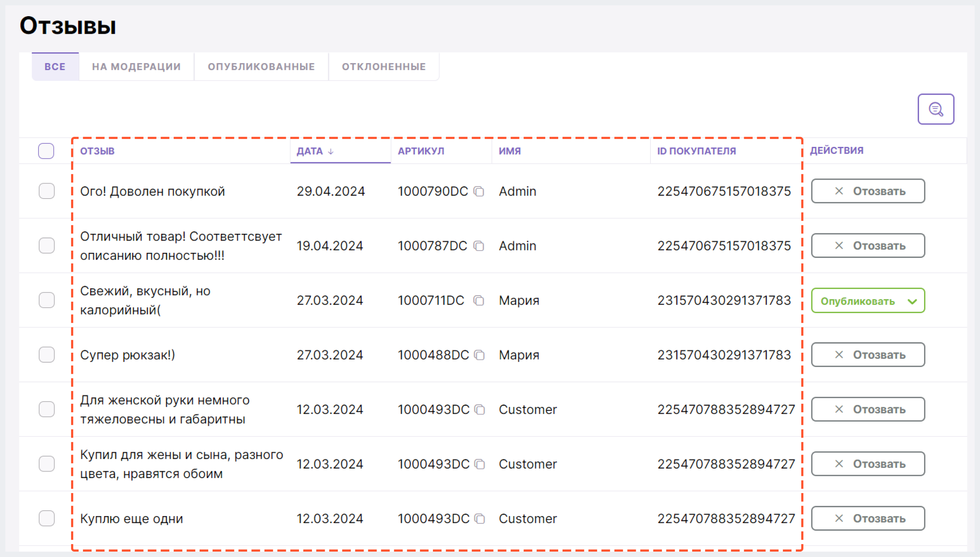Click Опубликовать for 'Свежий, вкусный' review

858,301
